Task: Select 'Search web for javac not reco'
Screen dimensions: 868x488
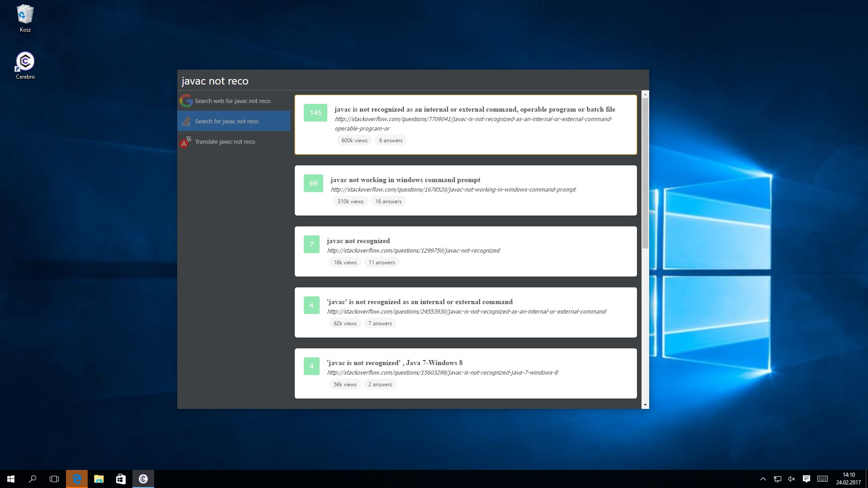Action: 232,101
